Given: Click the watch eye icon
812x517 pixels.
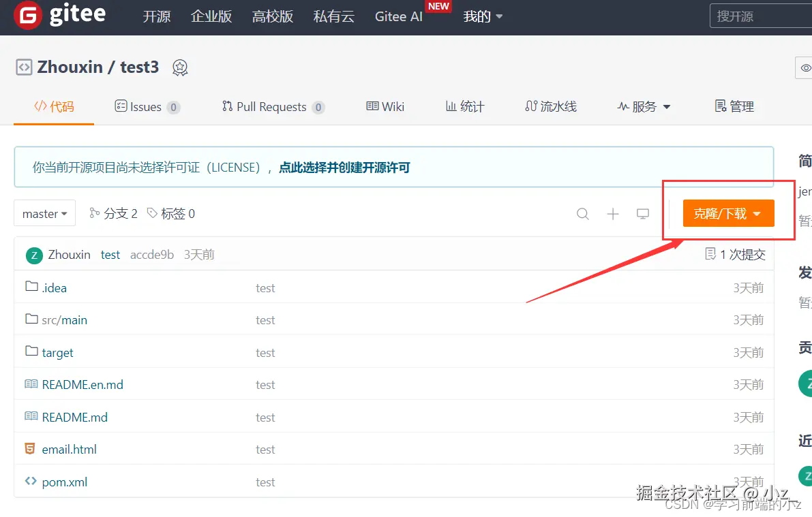Looking at the screenshot, I should [x=806, y=68].
